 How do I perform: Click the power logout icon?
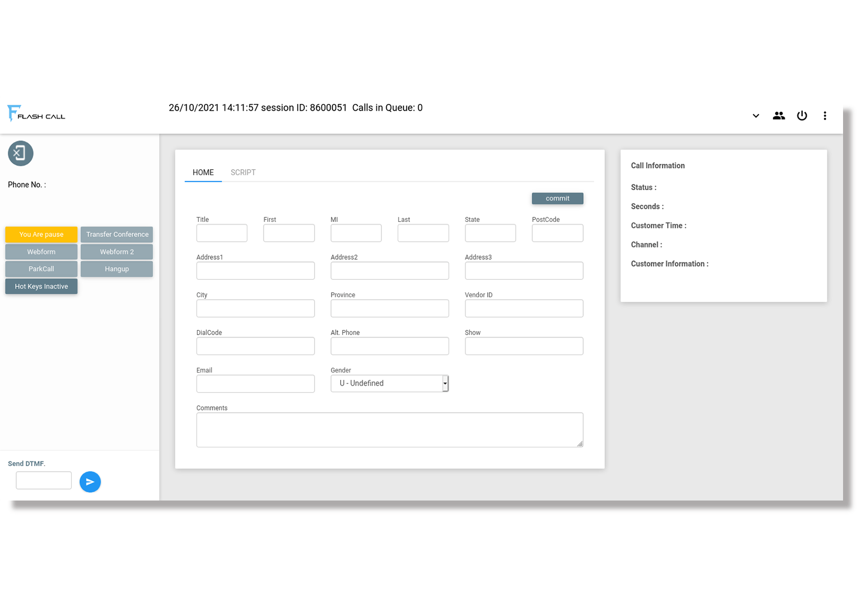[x=802, y=115]
